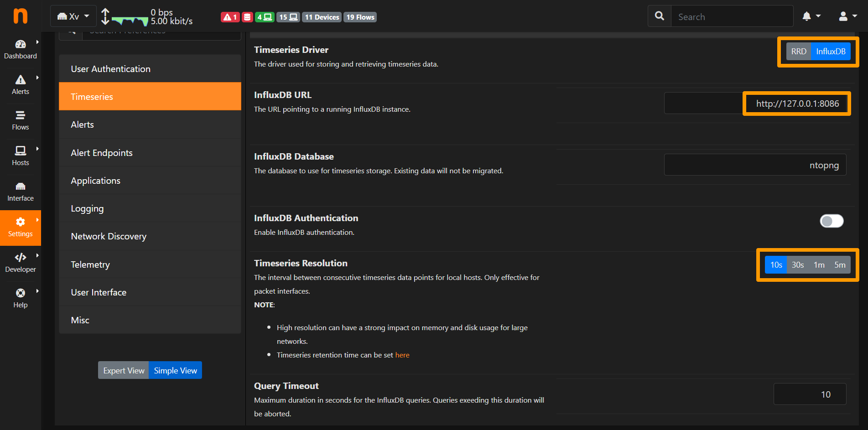Open User Authentication preferences
This screenshot has width=868, height=430.
click(150, 69)
